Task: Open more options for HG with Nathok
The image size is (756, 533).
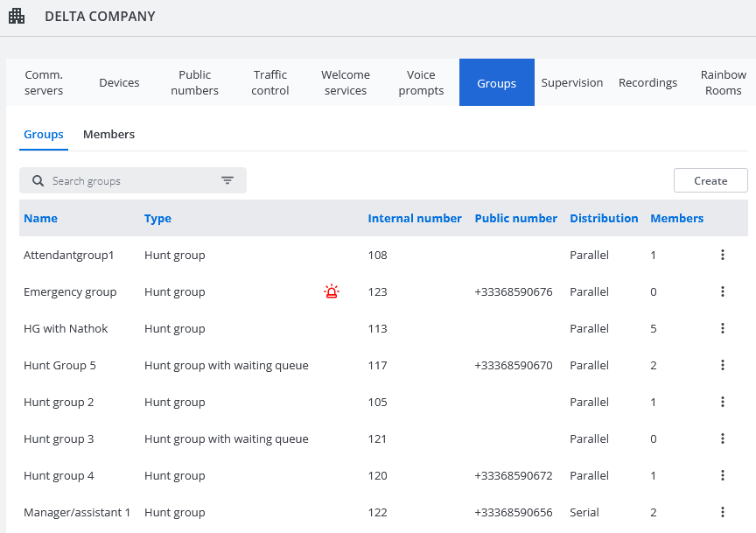Action: click(x=722, y=328)
